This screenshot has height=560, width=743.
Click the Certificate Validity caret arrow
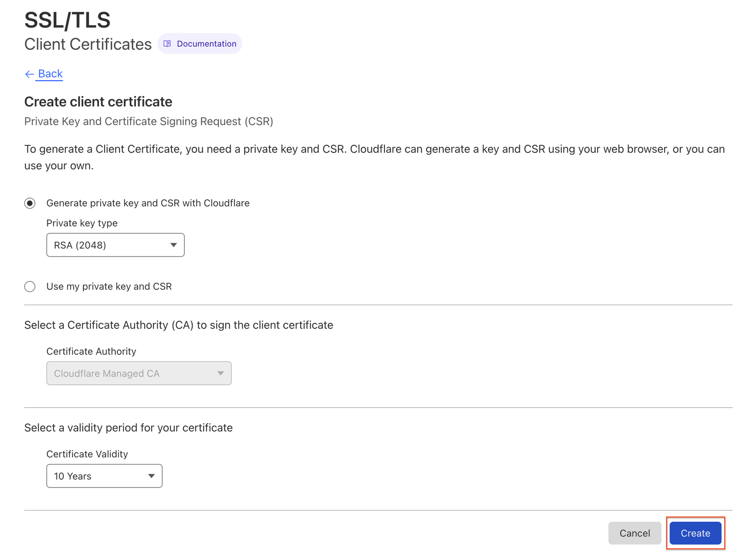click(151, 476)
